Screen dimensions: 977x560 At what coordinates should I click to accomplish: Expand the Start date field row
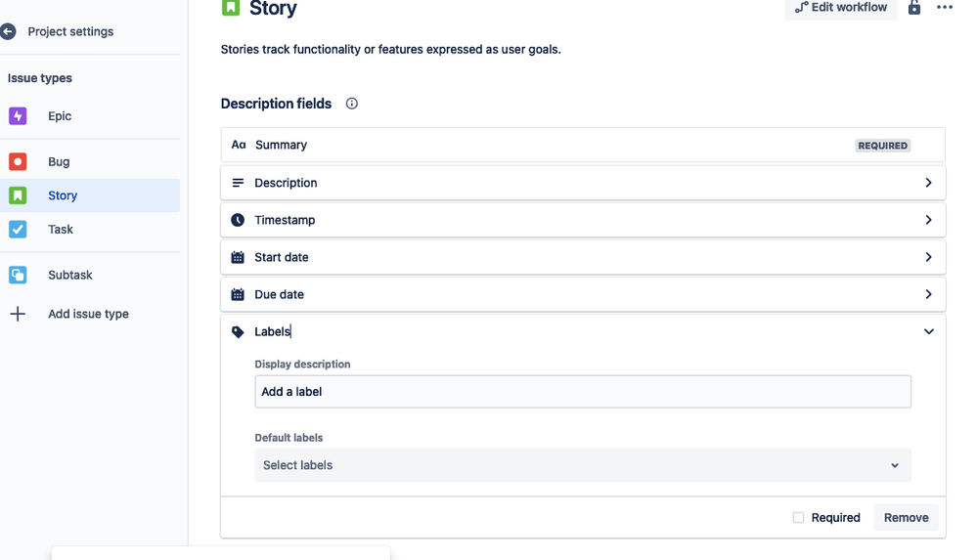click(x=583, y=257)
